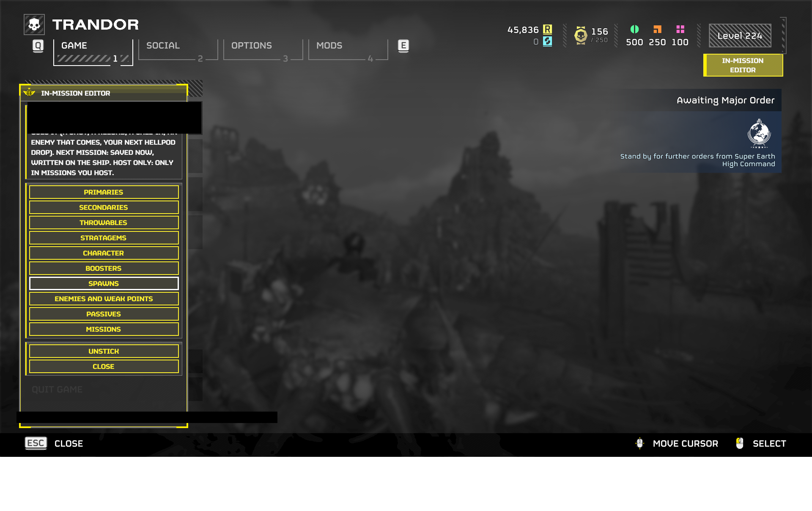Click the gold medal skull icon
Screen dimensions: 812x511
click(x=581, y=35)
